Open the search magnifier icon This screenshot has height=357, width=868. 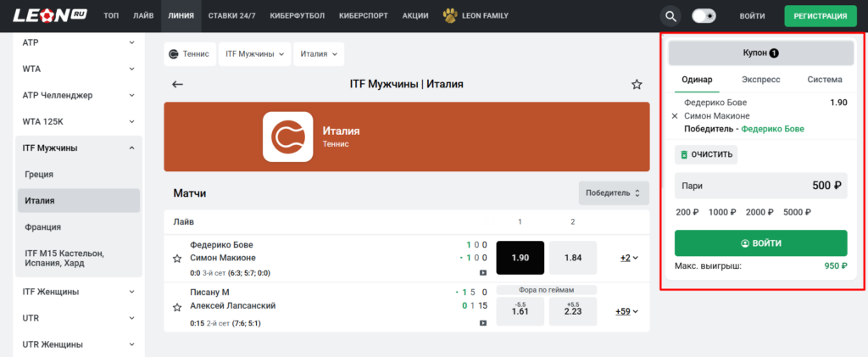pos(670,16)
